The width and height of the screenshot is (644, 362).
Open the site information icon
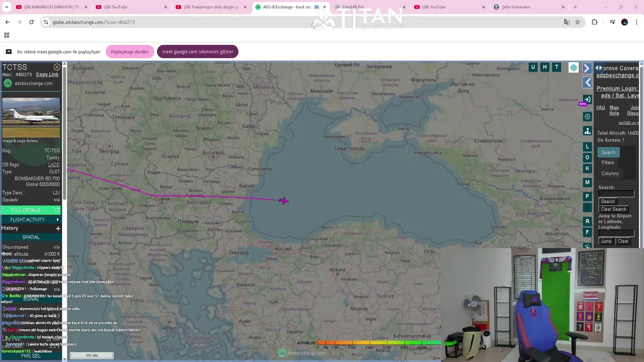[46, 22]
